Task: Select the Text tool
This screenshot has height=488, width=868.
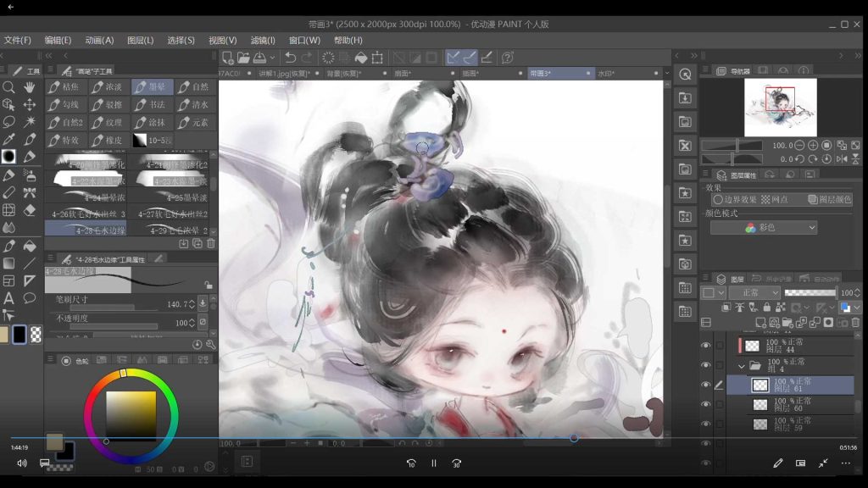Action: point(8,299)
